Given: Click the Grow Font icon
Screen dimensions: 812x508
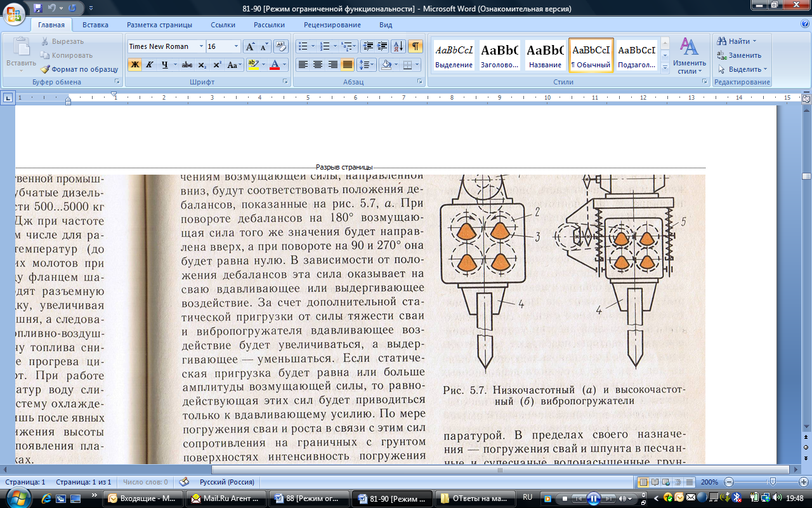Looking at the screenshot, I should click(251, 46).
